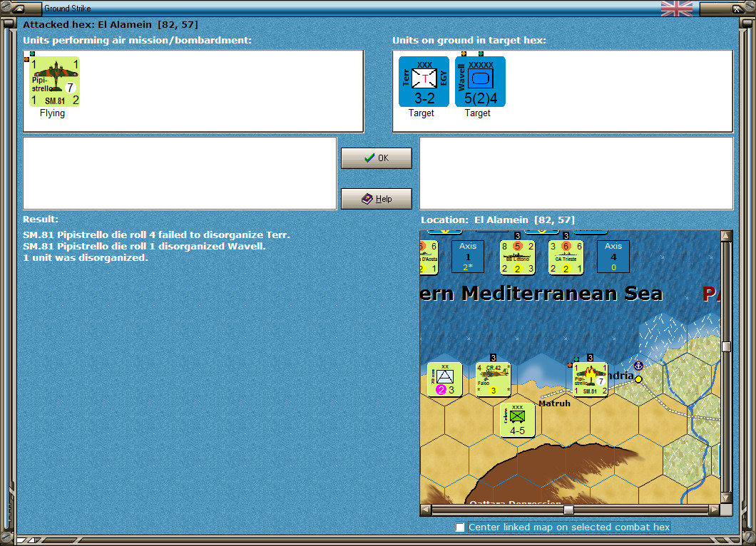Click the empty list box below target units

(576, 173)
